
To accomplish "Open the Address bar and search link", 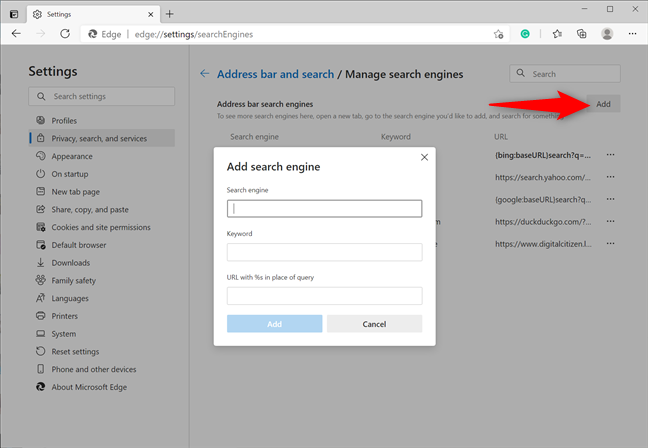I will pyautogui.click(x=275, y=74).
